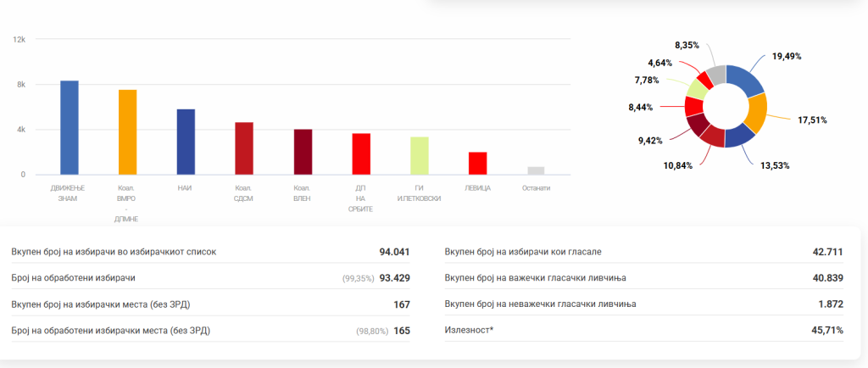
Task: Select the Коал. СДСМ bar in chart
Action: [x=244, y=148]
